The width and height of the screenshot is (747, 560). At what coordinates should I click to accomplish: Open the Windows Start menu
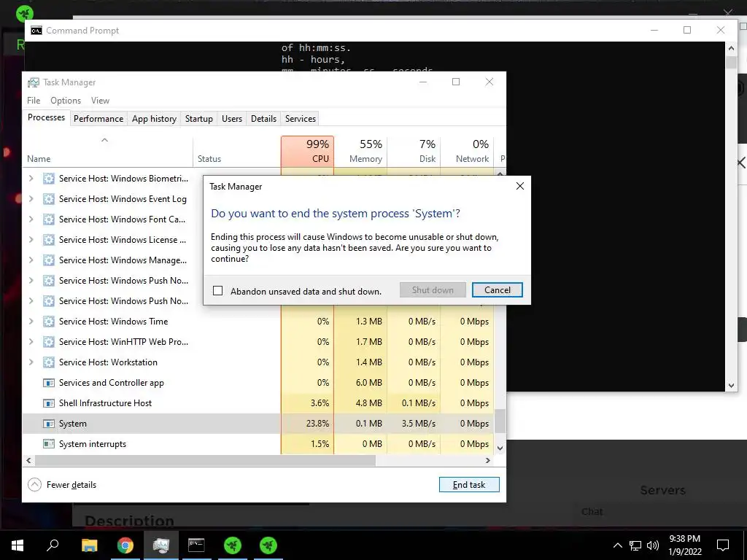click(18, 545)
